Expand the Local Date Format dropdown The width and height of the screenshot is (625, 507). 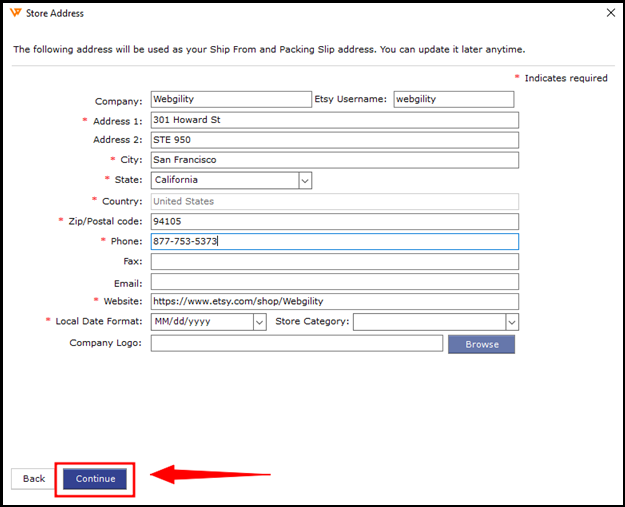(259, 322)
